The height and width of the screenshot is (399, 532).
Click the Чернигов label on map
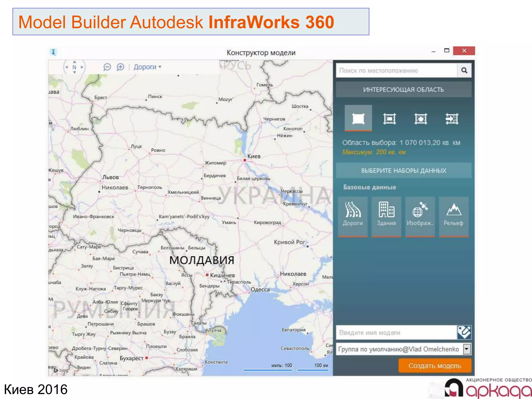coord(274,119)
